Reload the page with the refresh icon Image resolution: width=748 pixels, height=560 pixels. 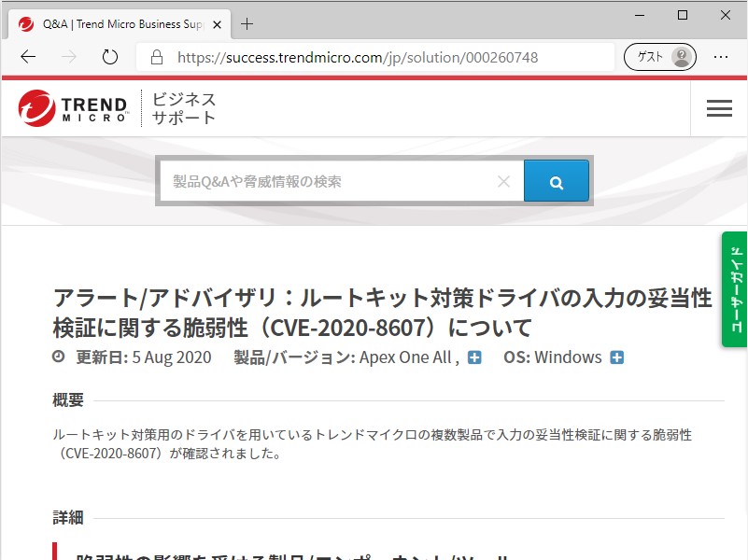tap(109, 56)
